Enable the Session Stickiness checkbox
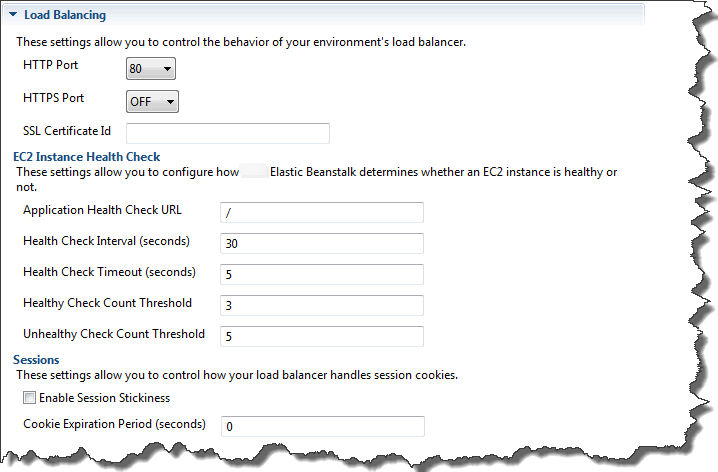The image size is (718, 472). point(30,398)
